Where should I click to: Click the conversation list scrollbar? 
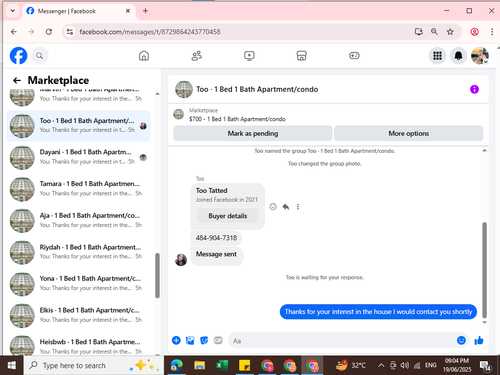click(157, 275)
